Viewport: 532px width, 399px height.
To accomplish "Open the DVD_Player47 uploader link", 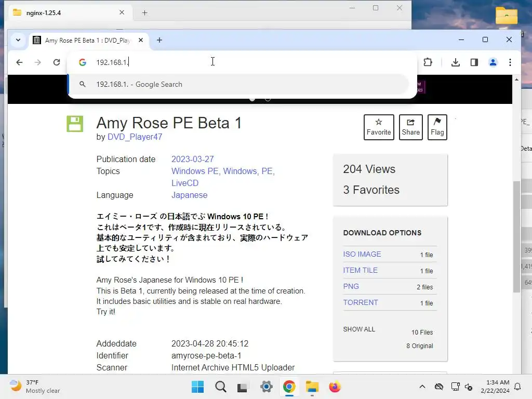I will pos(135,137).
